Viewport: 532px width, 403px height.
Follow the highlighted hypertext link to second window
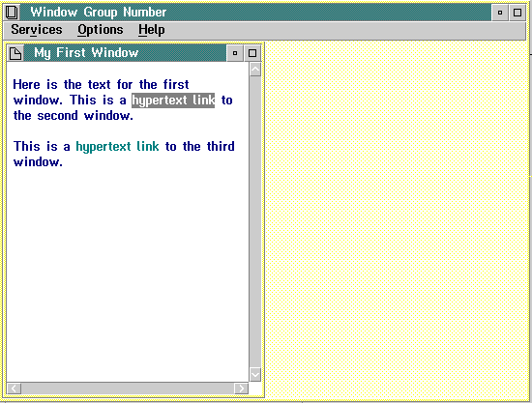[x=173, y=100]
